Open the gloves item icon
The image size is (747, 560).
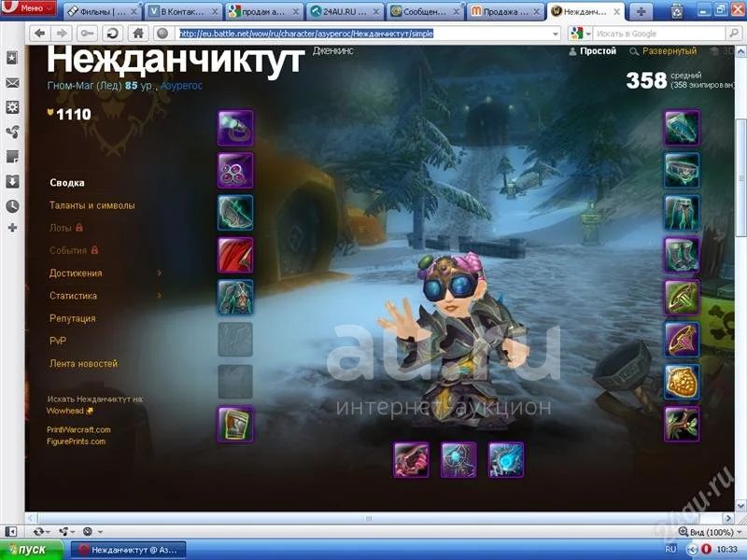[x=682, y=128]
